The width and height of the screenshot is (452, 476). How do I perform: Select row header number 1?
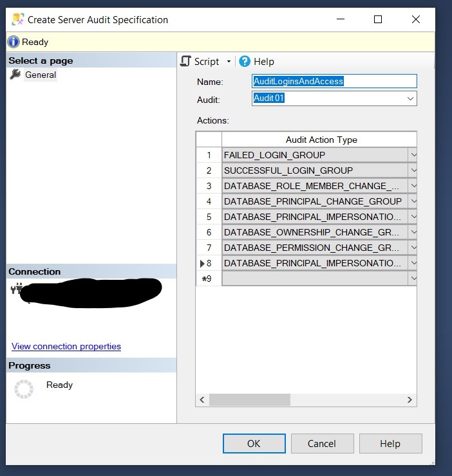pyautogui.click(x=209, y=155)
